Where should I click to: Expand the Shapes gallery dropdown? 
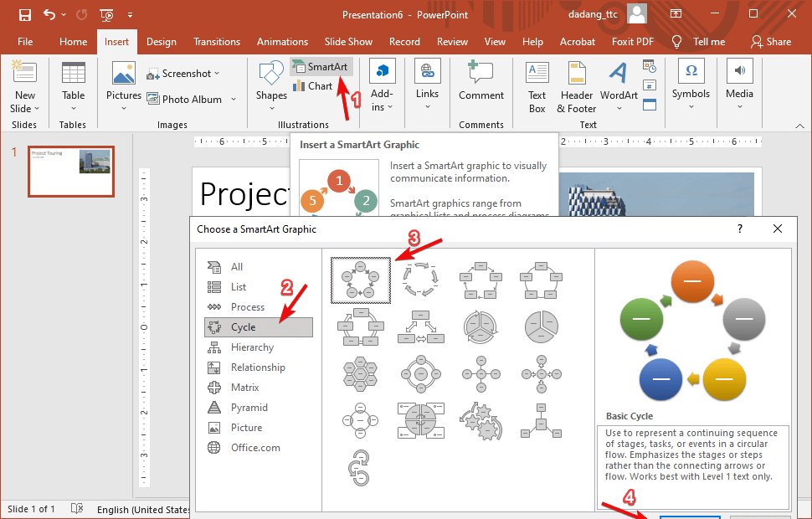(x=271, y=107)
